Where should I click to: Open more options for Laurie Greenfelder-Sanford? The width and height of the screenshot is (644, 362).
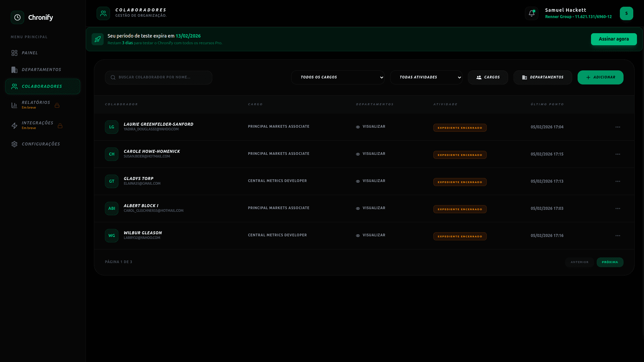pos(618,127)
